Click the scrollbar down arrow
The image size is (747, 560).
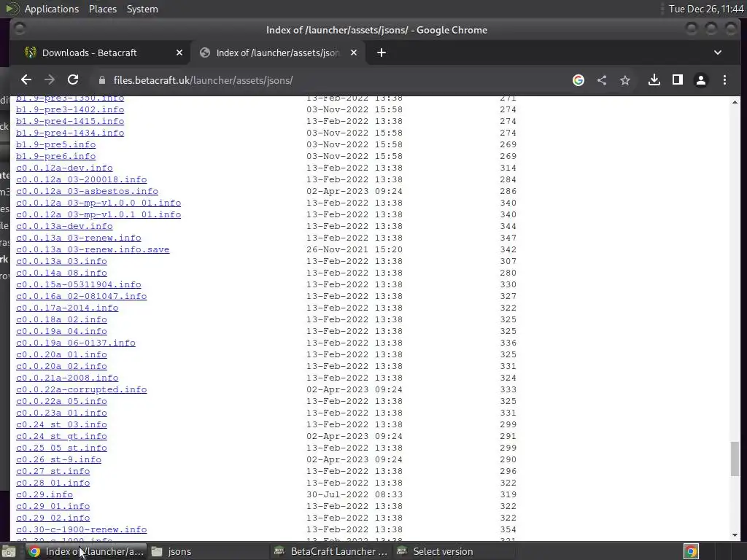[735, 535]
